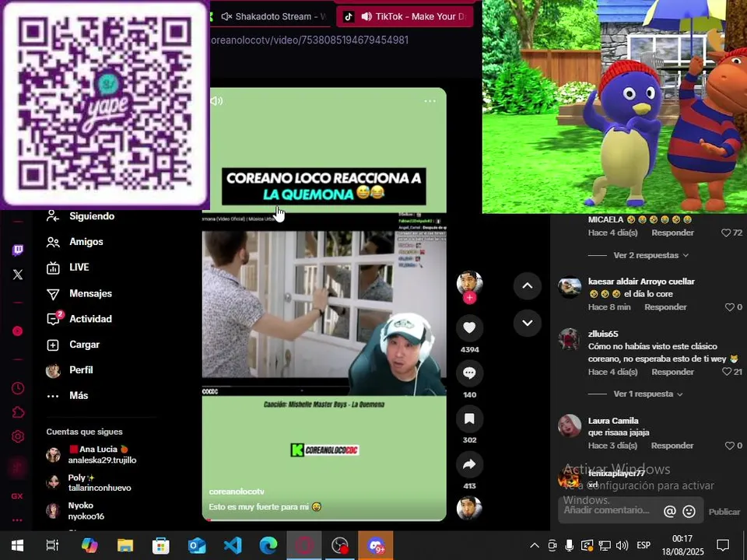The height and width of the screenshot is (560, 747).
Task: Open Laura Camila's profile avatar
Action: click(570, 425)
